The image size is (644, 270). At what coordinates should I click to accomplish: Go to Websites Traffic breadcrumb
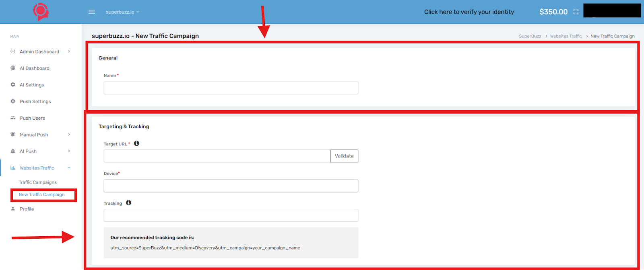pos(566,36)
